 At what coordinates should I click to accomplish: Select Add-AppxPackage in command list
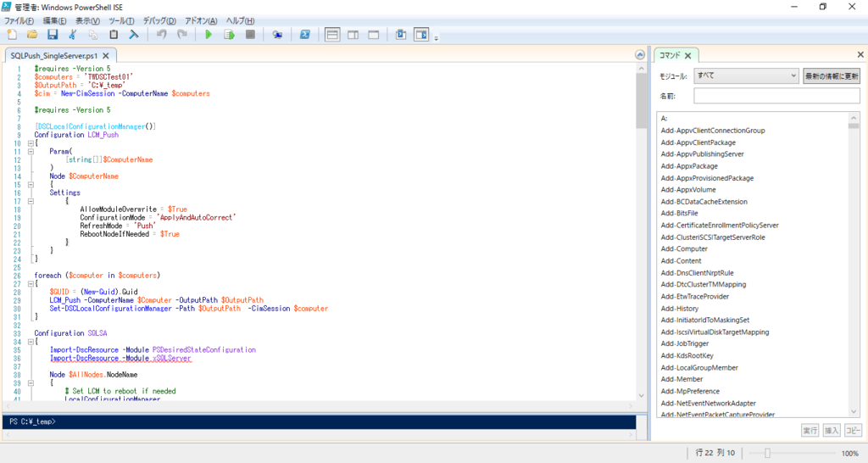(689, 166)
